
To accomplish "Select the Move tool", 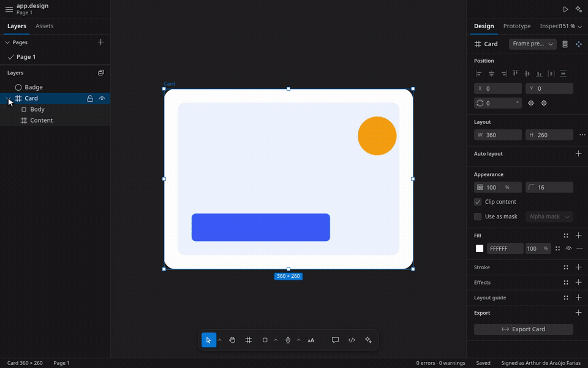I will click(x=209, y=340).
